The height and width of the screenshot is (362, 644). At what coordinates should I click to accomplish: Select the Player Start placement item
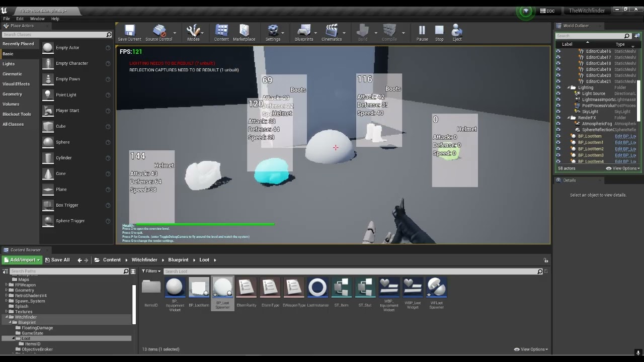tap(76, 111)
